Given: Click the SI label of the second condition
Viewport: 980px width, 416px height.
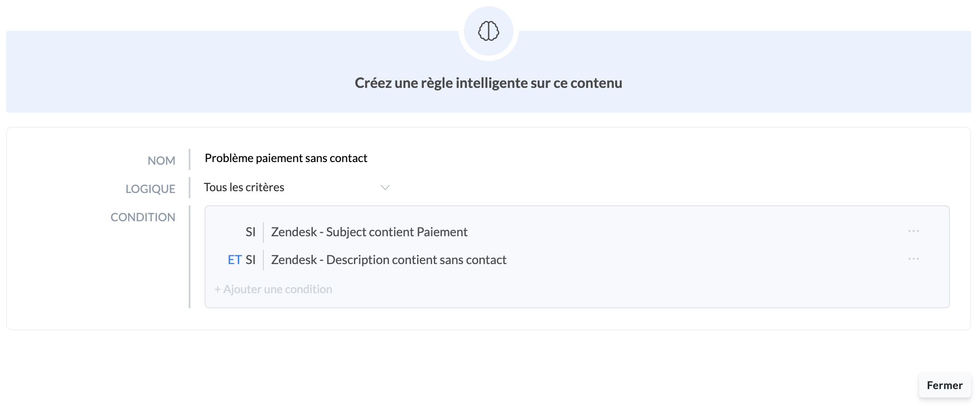Looking at the screenshot, I should [251, 260].
